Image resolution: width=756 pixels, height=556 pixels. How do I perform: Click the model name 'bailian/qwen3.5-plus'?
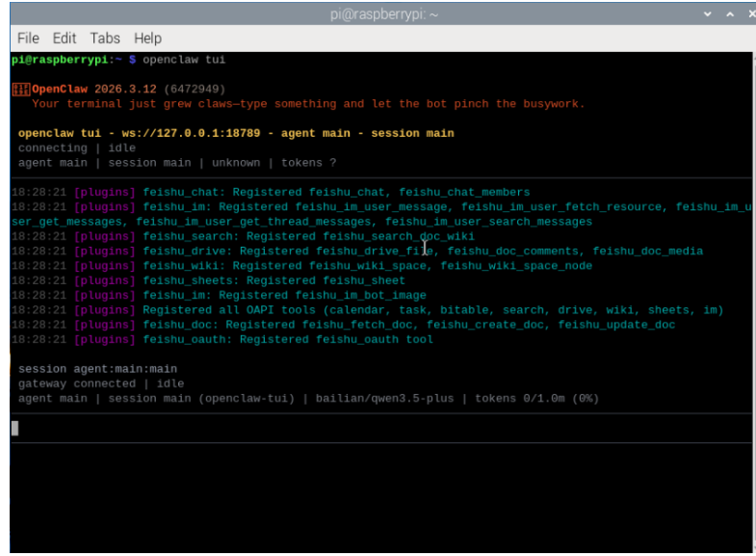click(385, 399)
